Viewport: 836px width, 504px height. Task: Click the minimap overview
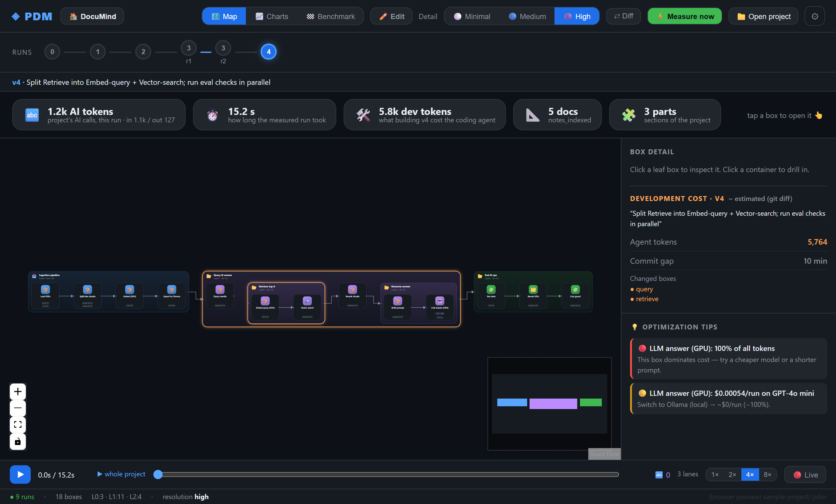(549, 404)
